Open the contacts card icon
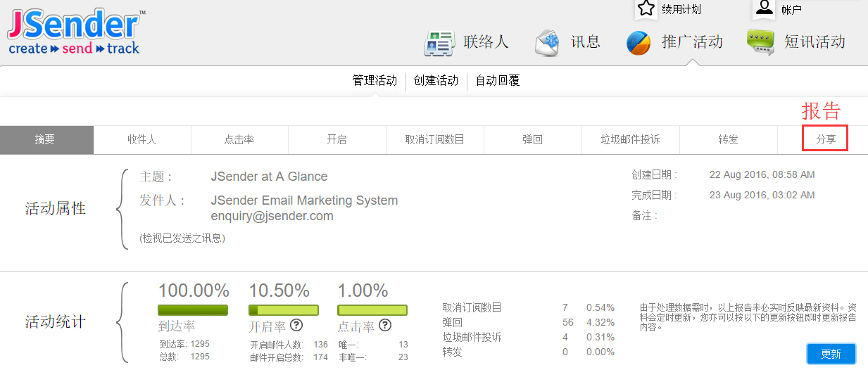 (x=439, y=43)
